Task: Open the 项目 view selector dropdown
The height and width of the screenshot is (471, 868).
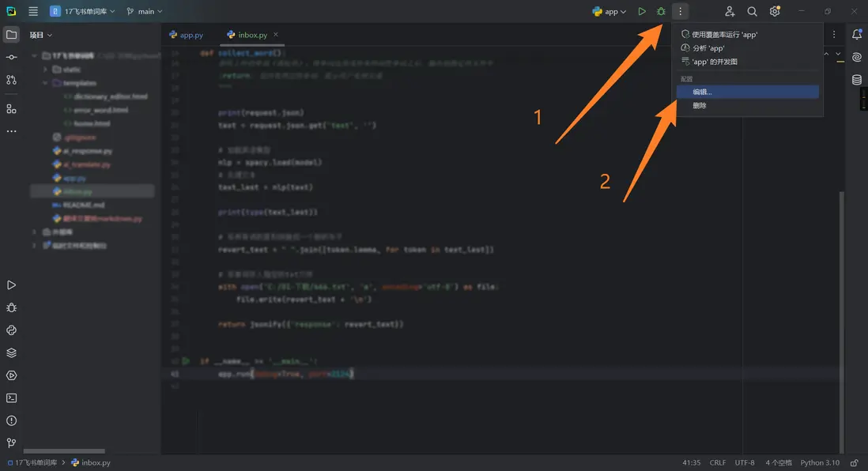Action: tap(41, 35)
